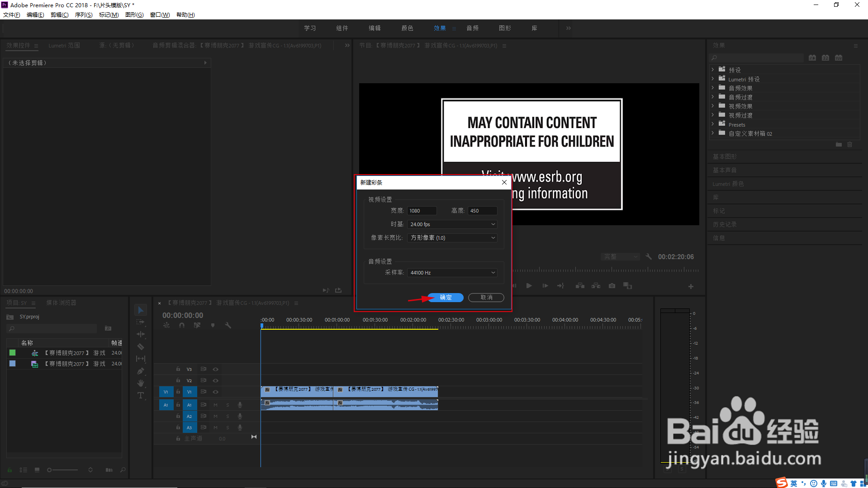Open the 序列(S) menu
This screenshot has width=868, height=488.
pyautogui.click(x=84, y=15)
